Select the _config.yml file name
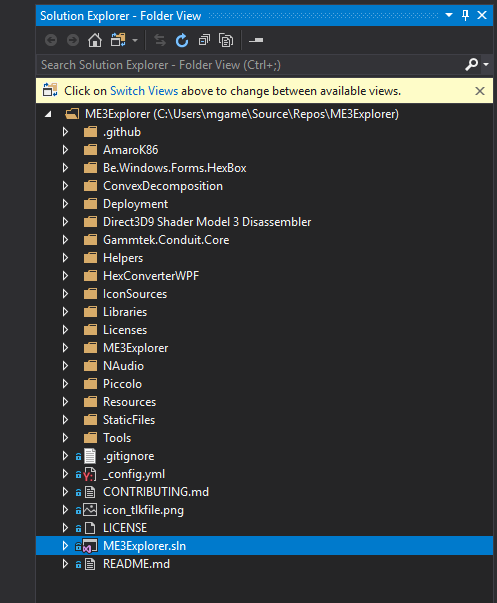497x603 pixels. (x=134, y=474)
